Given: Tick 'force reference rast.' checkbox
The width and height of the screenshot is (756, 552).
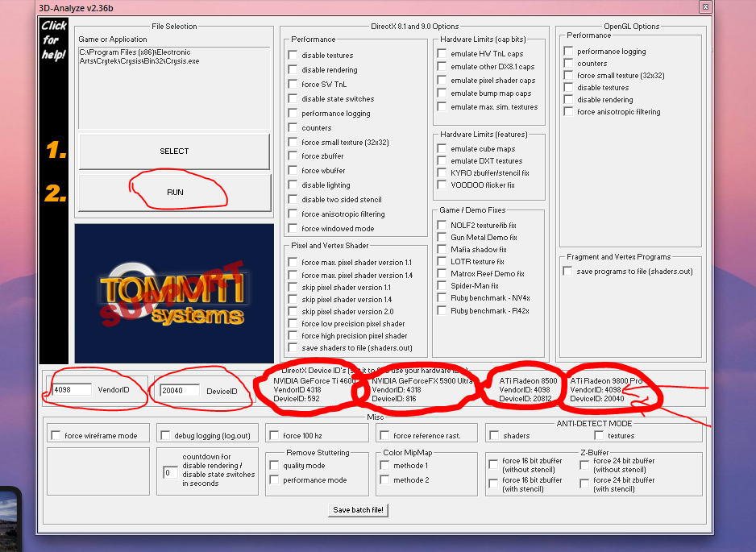Looking at the screenshot, I should (x=384, y=435).
